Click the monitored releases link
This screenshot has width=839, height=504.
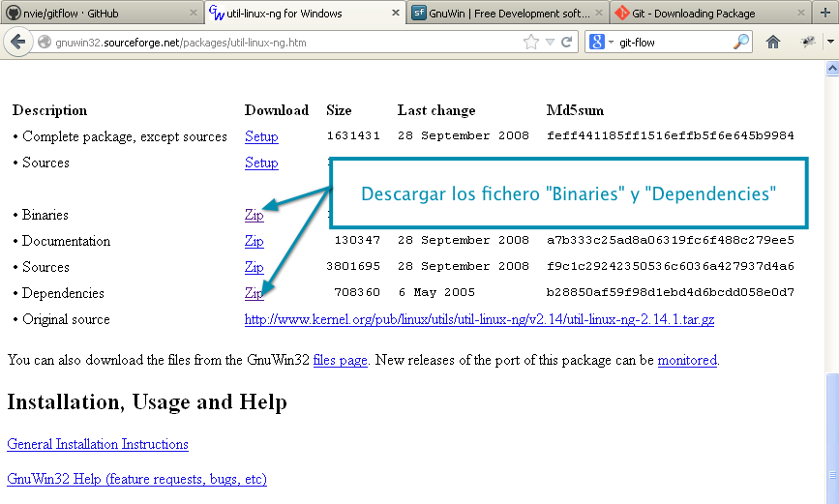687,360
